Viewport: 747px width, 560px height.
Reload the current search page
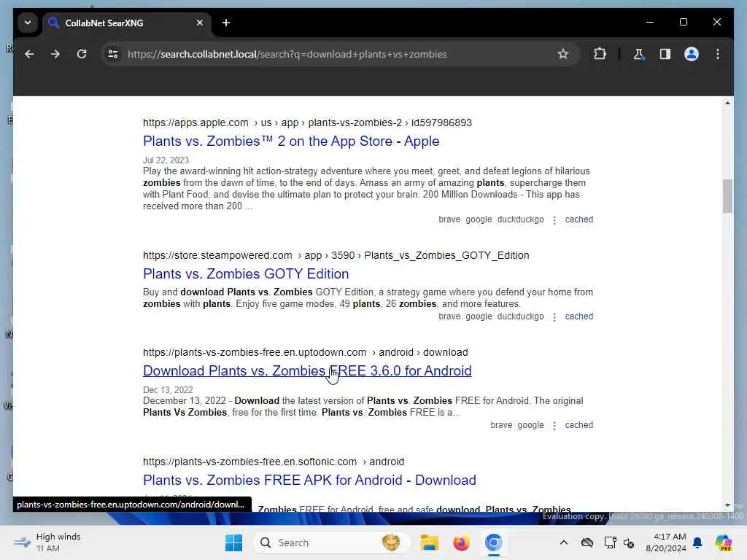[x=82, y=54]
